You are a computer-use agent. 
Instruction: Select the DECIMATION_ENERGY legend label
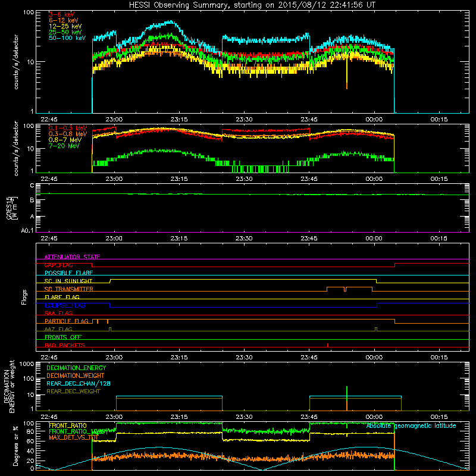pos(76,368)
